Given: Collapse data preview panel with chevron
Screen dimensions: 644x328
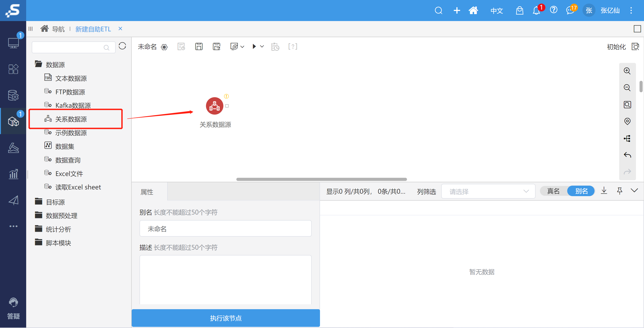Looking at the screenshot, I should [x=634, y=191].
